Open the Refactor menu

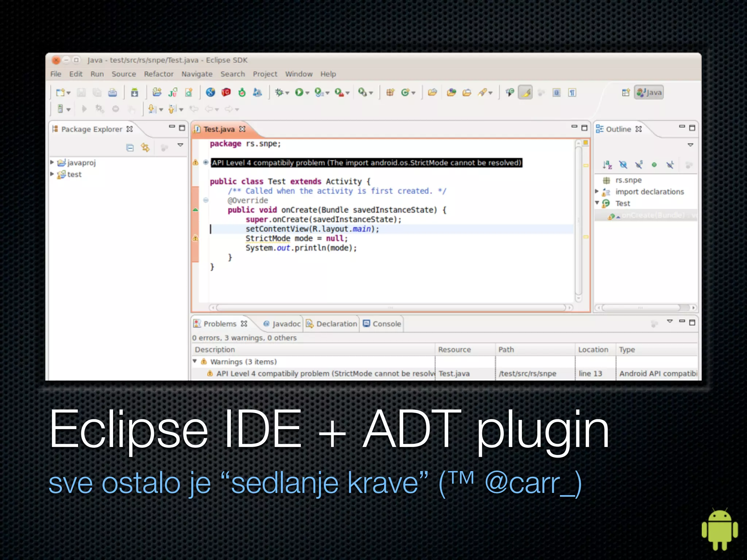(x=159, y=74)
